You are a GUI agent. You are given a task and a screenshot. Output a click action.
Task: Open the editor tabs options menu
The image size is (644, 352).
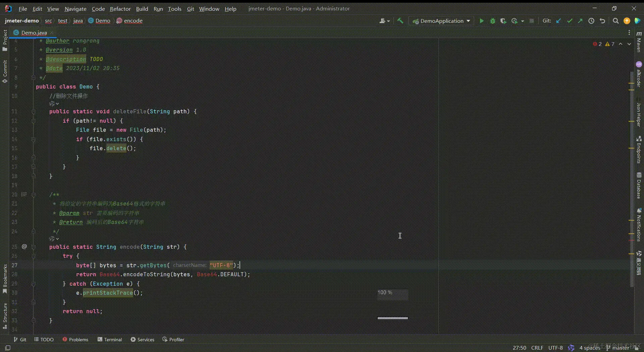tap(629, 33)
